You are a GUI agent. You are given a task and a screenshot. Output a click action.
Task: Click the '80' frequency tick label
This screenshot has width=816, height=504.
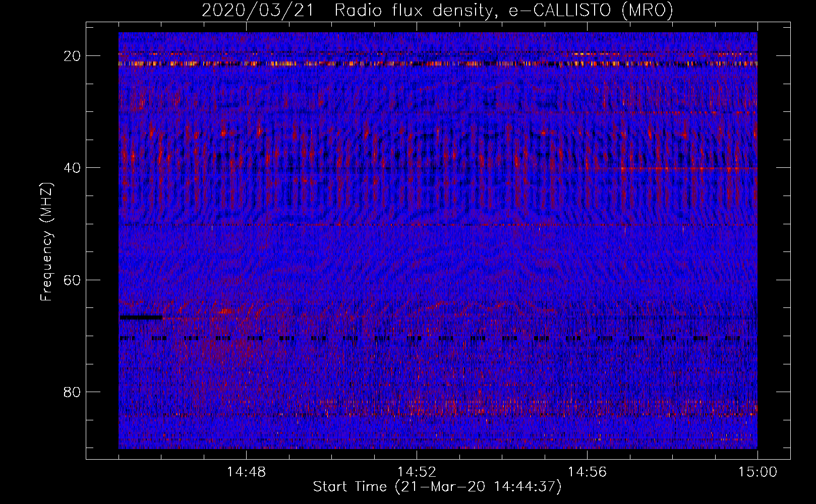click(x=72, y=392)
